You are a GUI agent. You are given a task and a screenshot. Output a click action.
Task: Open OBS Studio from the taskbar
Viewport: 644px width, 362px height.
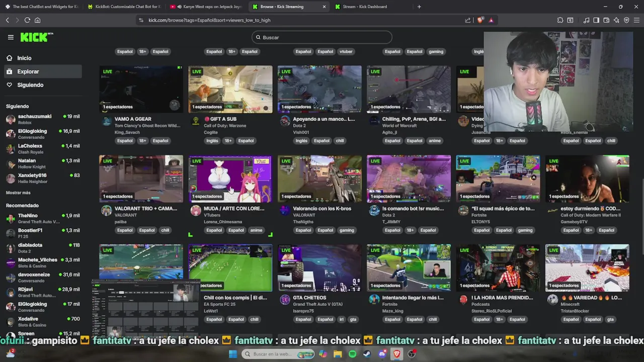(412, 354)
